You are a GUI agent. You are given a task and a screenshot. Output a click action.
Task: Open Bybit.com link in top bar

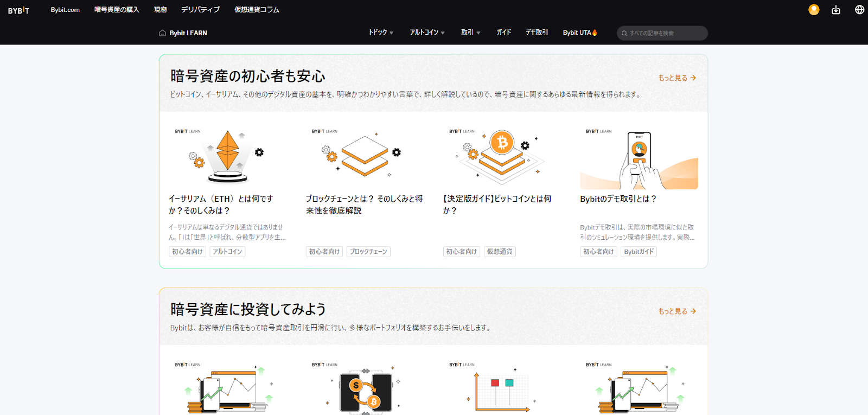click(x=65, y=10)
